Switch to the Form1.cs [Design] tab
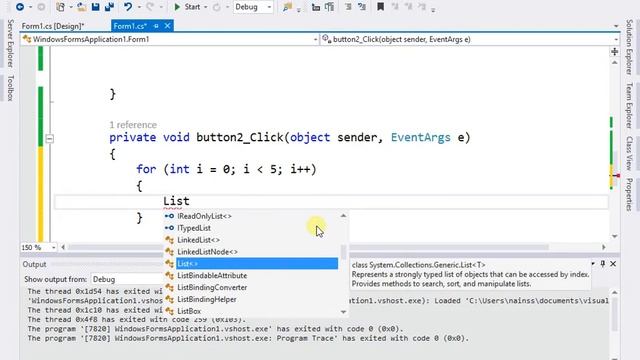The image size is (640, 360). (53, 26)
